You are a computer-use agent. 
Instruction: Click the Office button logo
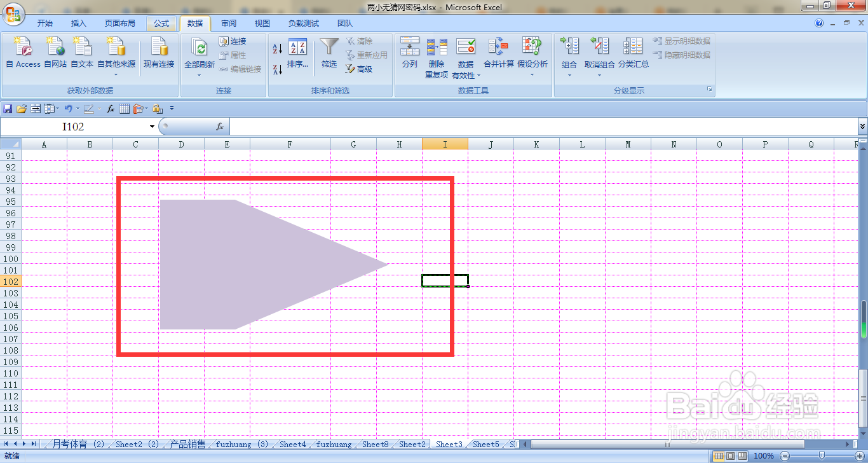(x=14, y=13)
